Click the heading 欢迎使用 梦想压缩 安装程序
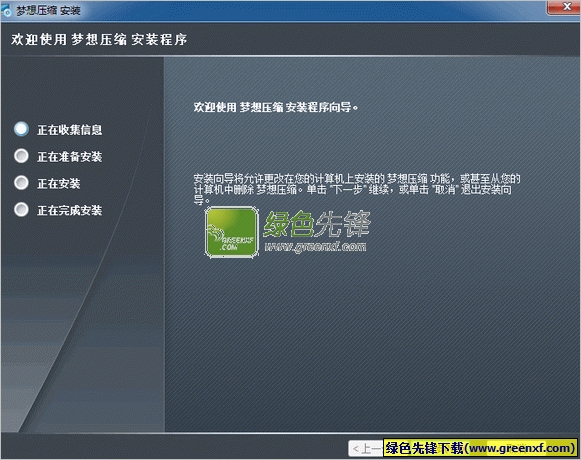This screenshot has width=581, height=460. pyautogui.click(x=99, y=39)
